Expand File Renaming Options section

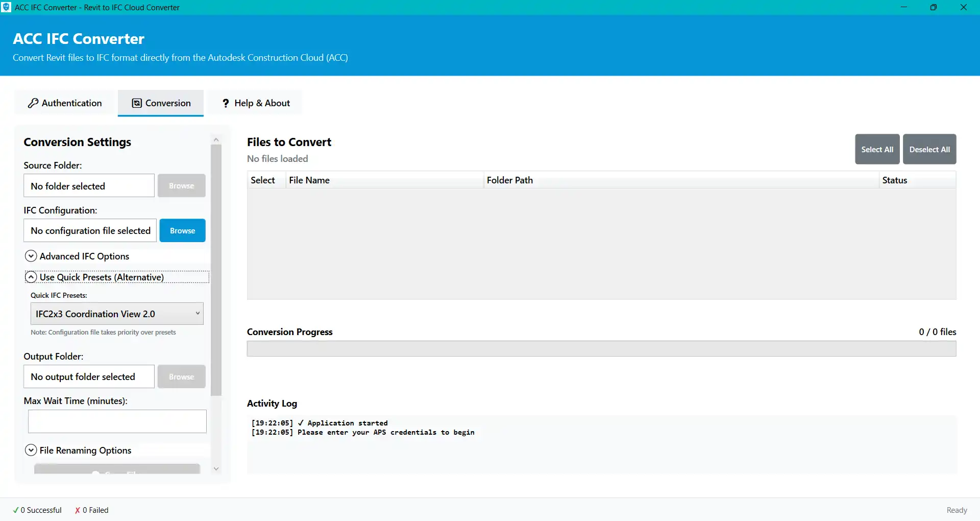point(31,450)
